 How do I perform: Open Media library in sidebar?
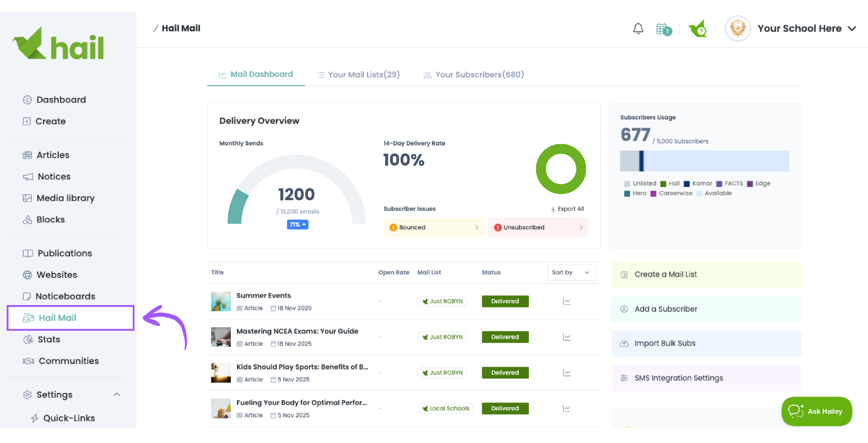pyautogui.click(x=65, y=198)
